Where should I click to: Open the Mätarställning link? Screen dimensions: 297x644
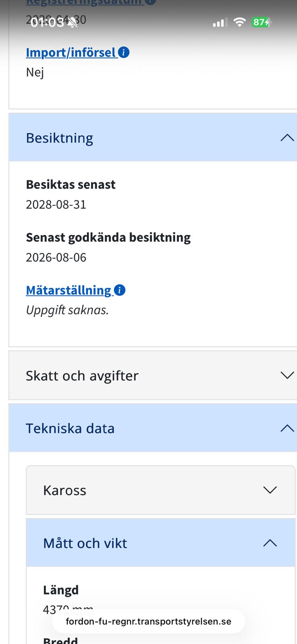(68, 290)
